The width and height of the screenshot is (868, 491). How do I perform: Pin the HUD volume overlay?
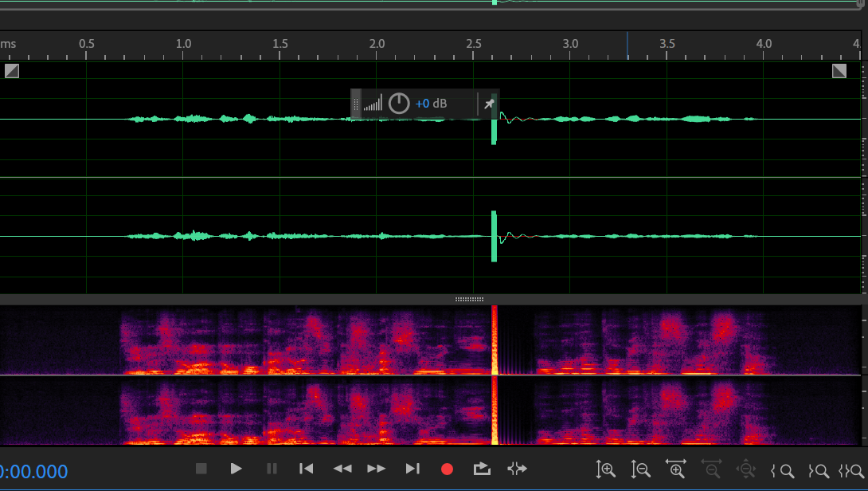click(x=489, y=104)
